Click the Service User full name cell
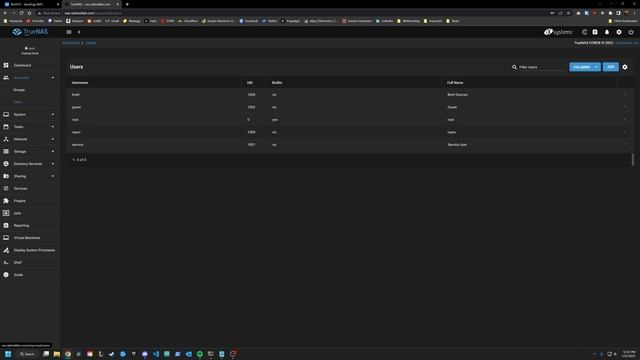Viewport: 640px width, 360px height. click(457, 144)
